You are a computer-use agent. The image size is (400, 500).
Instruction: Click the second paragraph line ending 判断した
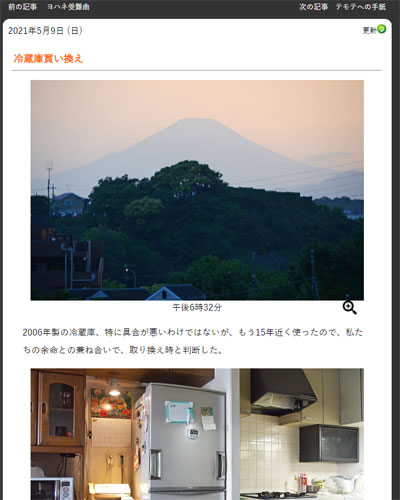click(123, 350)
